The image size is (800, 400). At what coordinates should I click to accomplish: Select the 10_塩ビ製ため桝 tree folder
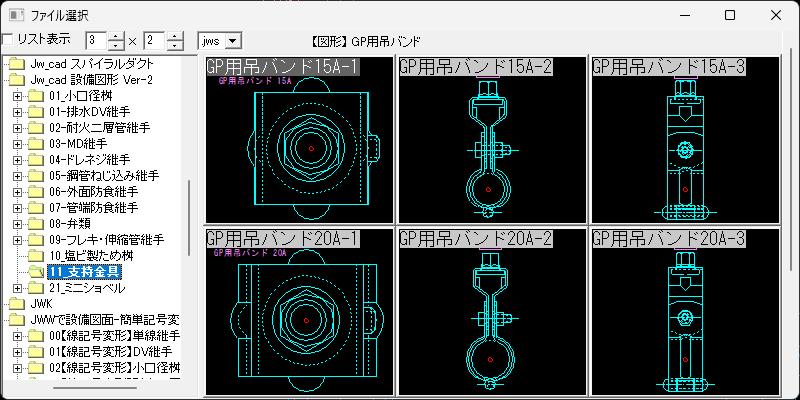tap(91, 256)
